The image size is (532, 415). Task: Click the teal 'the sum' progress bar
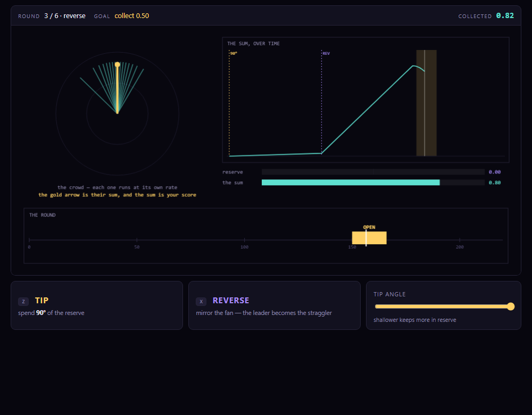[x=351, y=182]
